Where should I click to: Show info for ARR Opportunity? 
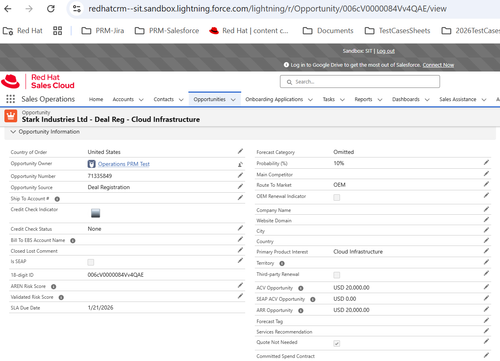[x=301, y=311]
